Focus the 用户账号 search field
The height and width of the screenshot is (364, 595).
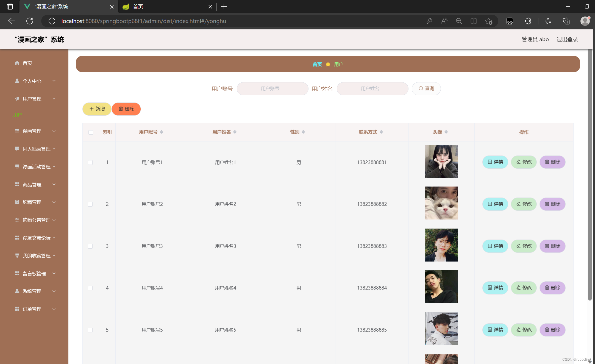(272, 88)
